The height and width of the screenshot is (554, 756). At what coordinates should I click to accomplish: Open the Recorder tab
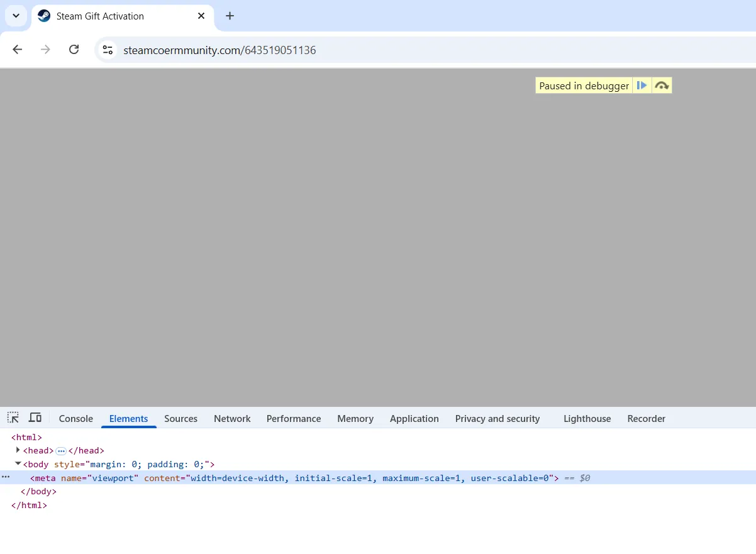pos(647,419)
